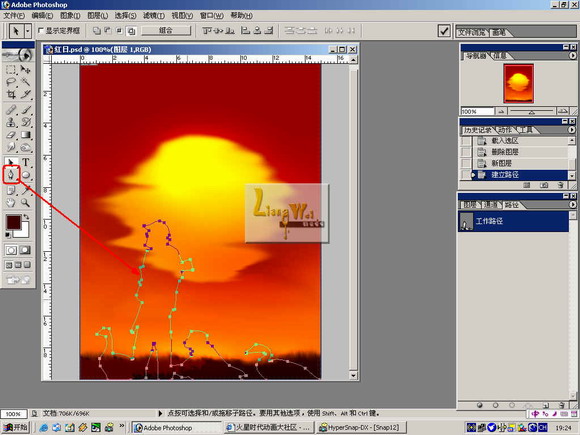Screen dimensions: 580x435
Task: Commit with the checkmark button
Action: pos(444,31)
